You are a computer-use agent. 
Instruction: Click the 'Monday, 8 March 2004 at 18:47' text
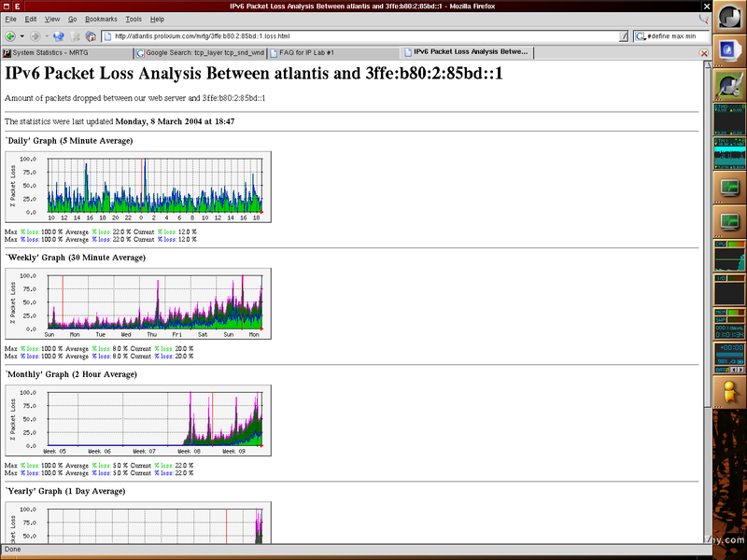pos(175,121)
